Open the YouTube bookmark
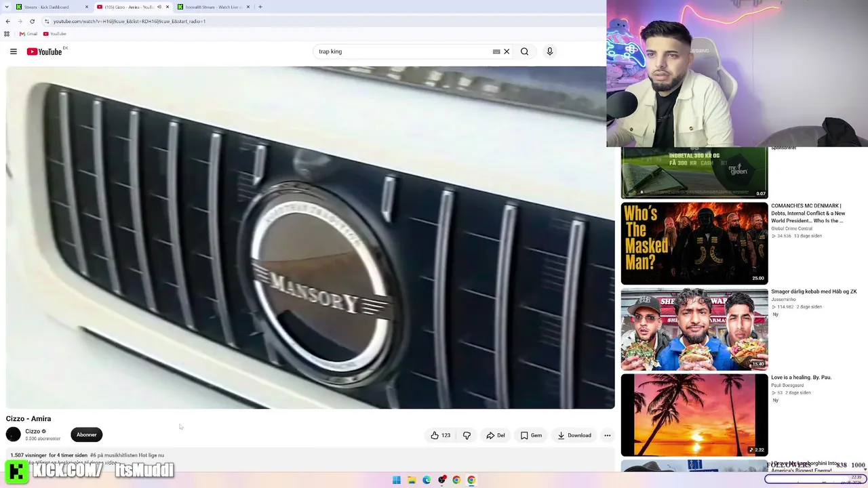This screenshot has width=868, height=488. [55, 34]
